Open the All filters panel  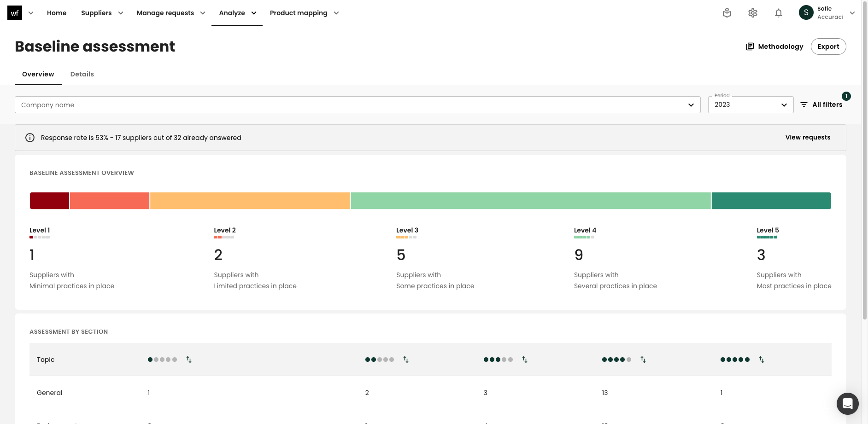pyautogui.click(x=821, y=105)
